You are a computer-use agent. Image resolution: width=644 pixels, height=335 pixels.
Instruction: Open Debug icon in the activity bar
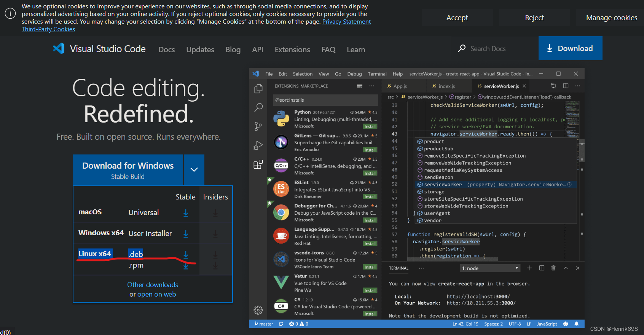point(258,145)
